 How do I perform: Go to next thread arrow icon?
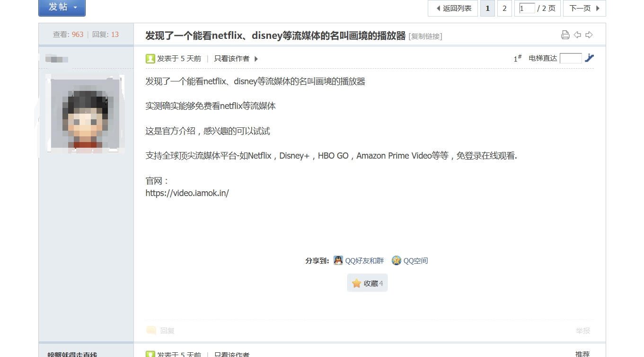(x=589, y=35)
